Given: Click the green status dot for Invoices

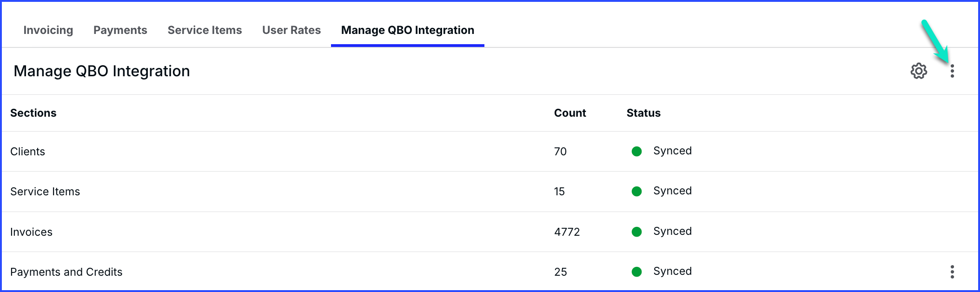Looking at the screenshot, I should tap(637, 232).
